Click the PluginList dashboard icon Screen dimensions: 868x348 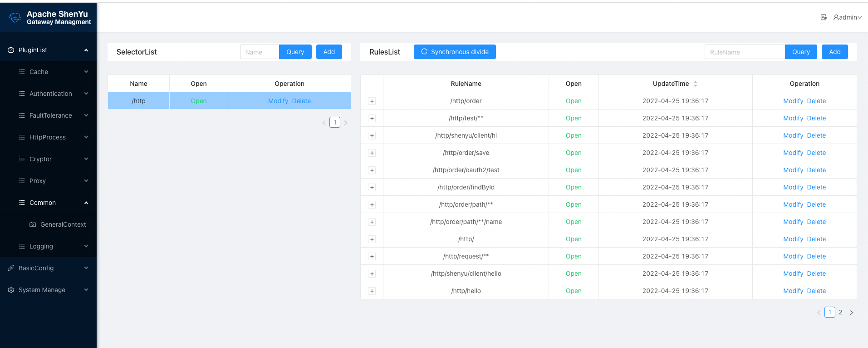[x=11, y=50]
